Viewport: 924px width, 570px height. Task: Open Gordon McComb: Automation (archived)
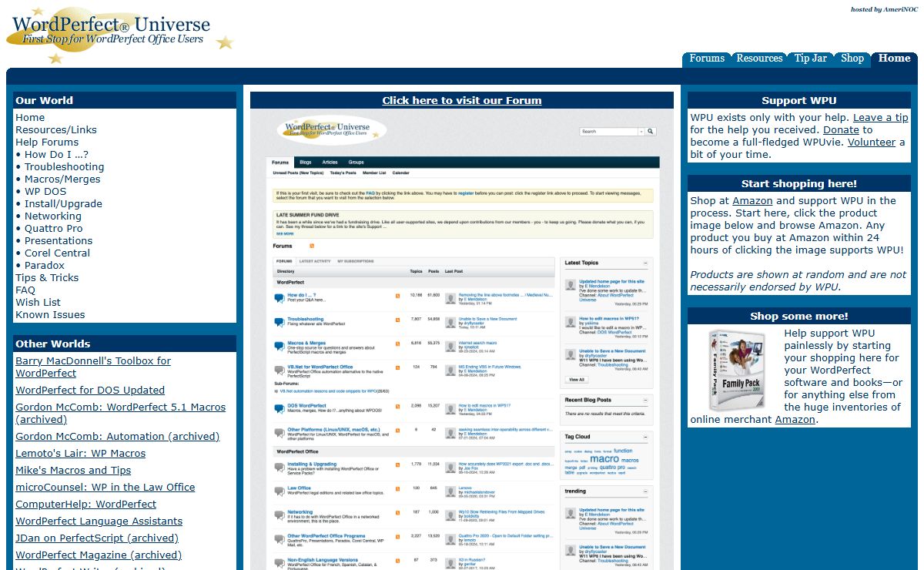pos(117,437)
